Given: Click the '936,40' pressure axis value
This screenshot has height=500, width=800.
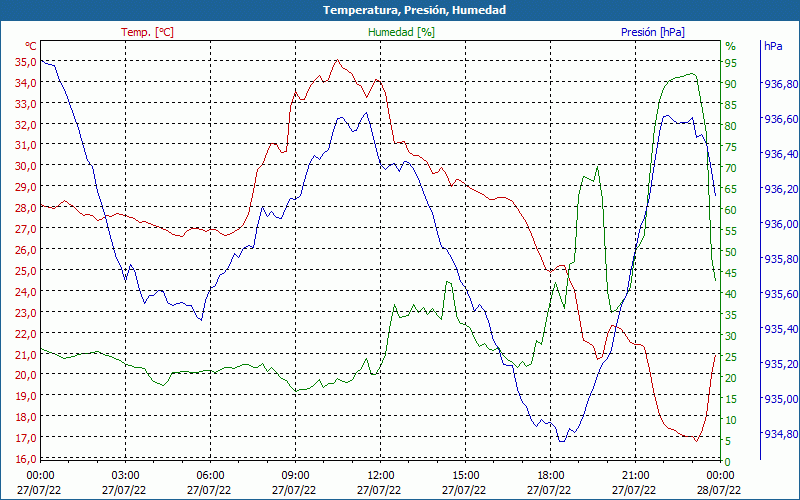Looking at the screenshot, I should pos(781,154).
